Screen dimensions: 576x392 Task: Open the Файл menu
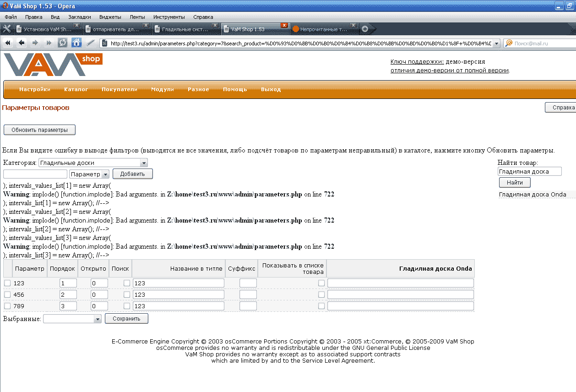pos(11,17)
